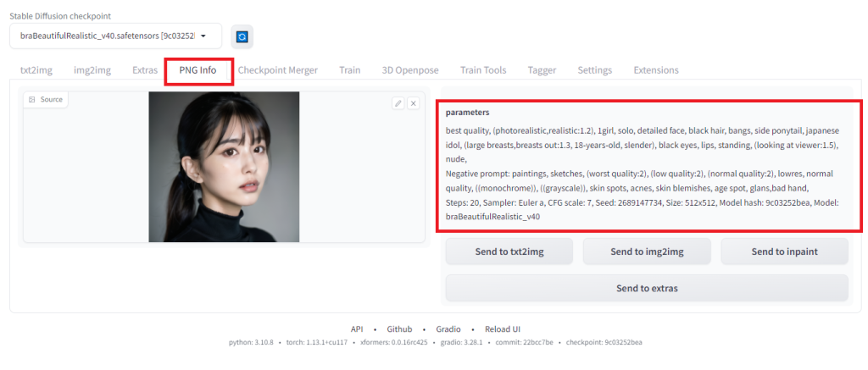Open the Stable Diffusion checkpoint dropdown
The width and height of the screenshot is (868, 370).
click(x=115, y=36)
